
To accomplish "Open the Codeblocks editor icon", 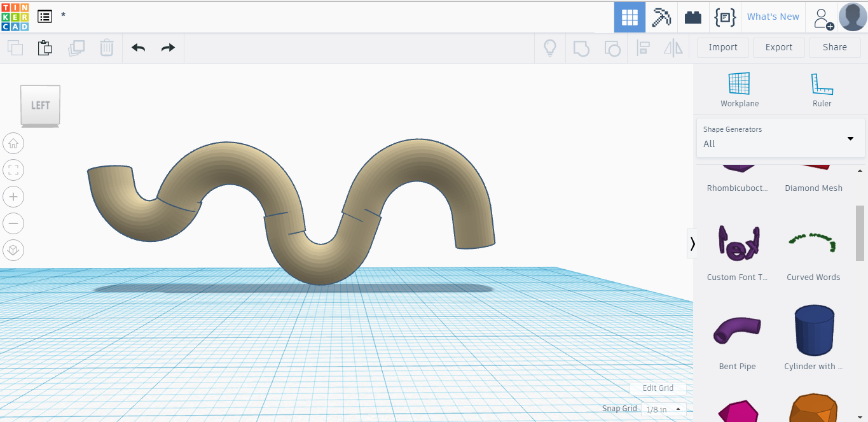I will (725, 17).
